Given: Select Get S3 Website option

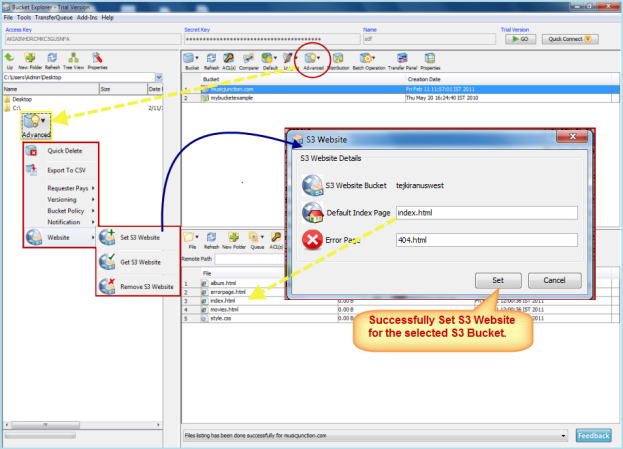Looking at the screenshot, I should click(x=138, y=262).
